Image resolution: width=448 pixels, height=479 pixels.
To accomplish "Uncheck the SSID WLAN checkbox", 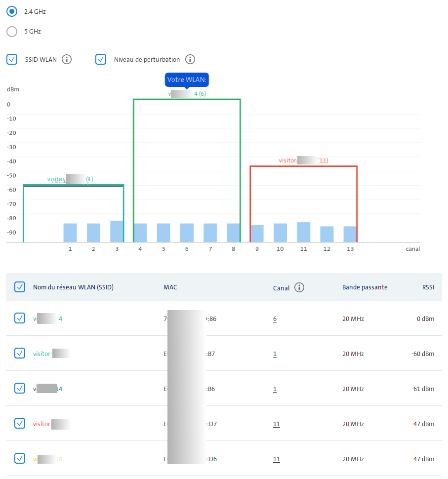I will [12, 60].
